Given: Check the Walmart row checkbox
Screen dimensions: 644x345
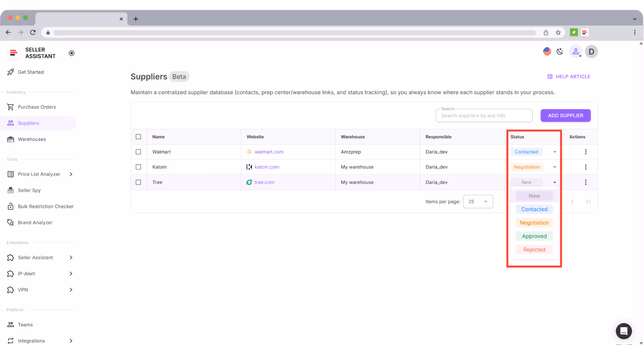Looking at the screenshot, I should pos(138,152).
